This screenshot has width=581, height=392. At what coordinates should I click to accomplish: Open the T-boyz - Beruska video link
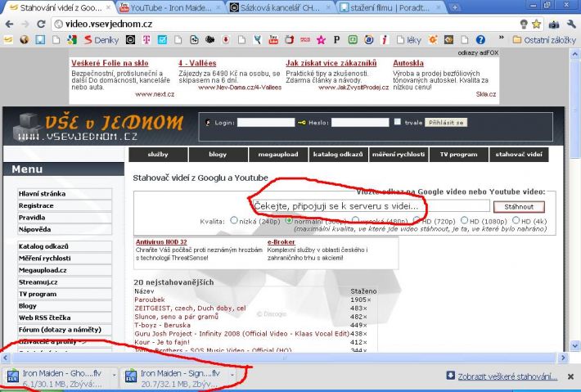coord(162,325)
